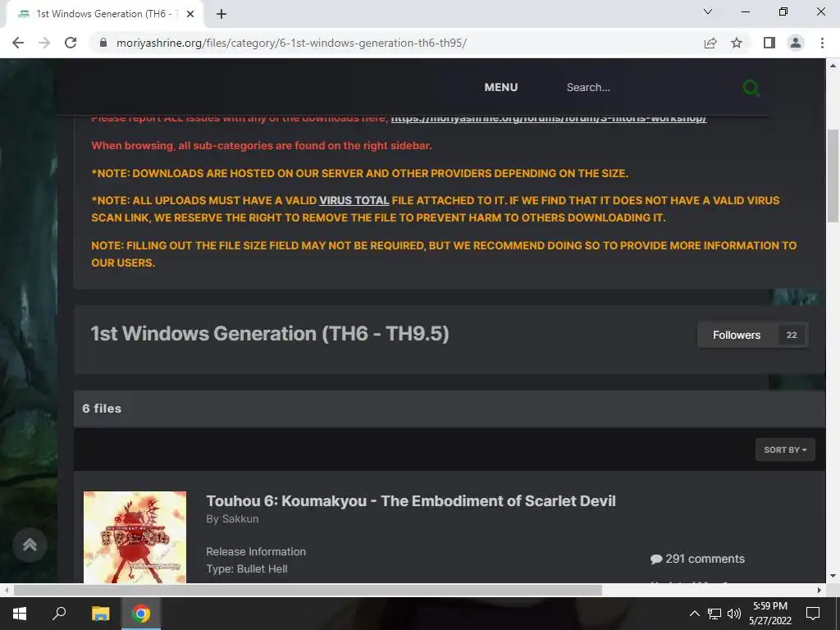Click the browser address bar URL
The image size is (840, 630).
(291, 43)
